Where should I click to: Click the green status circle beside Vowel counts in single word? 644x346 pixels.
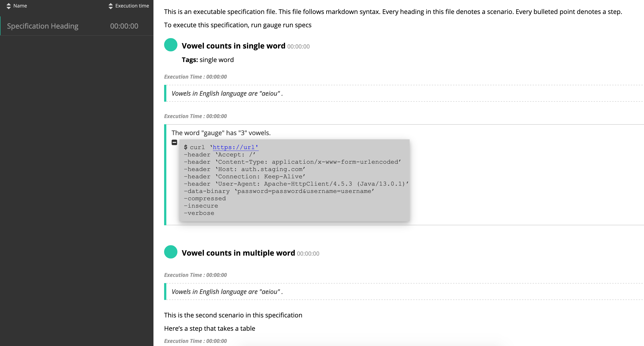tap(171, 46)
